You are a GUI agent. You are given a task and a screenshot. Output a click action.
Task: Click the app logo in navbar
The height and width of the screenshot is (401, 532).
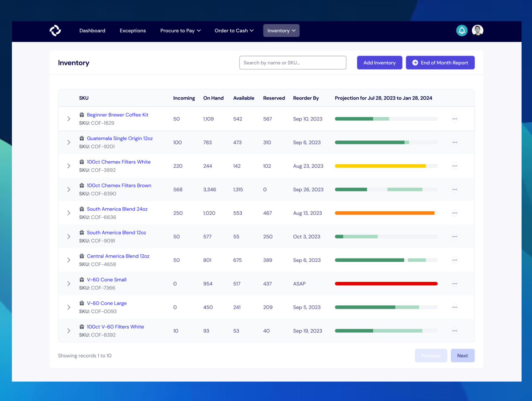click(x=55, y=30)
